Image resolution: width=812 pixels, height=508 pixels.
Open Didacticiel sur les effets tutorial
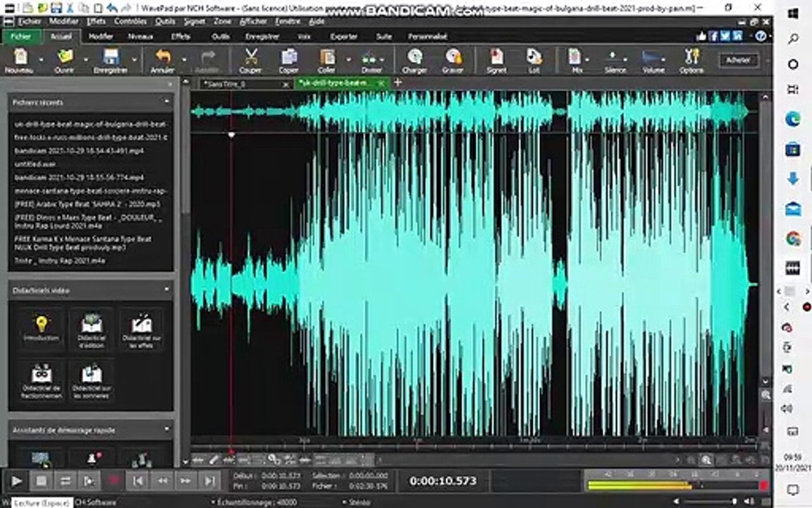pyautogui.click(x=142, y=329)
